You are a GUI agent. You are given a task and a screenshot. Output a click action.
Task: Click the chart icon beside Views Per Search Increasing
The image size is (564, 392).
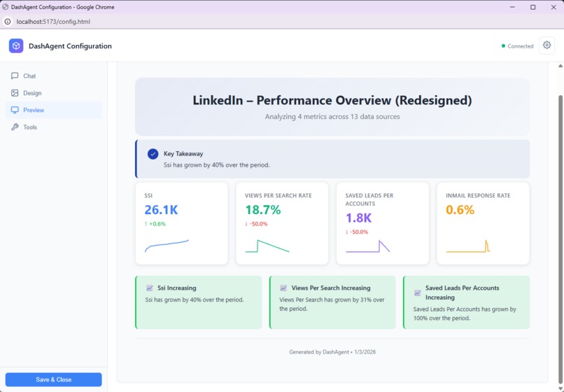[283, 288]
